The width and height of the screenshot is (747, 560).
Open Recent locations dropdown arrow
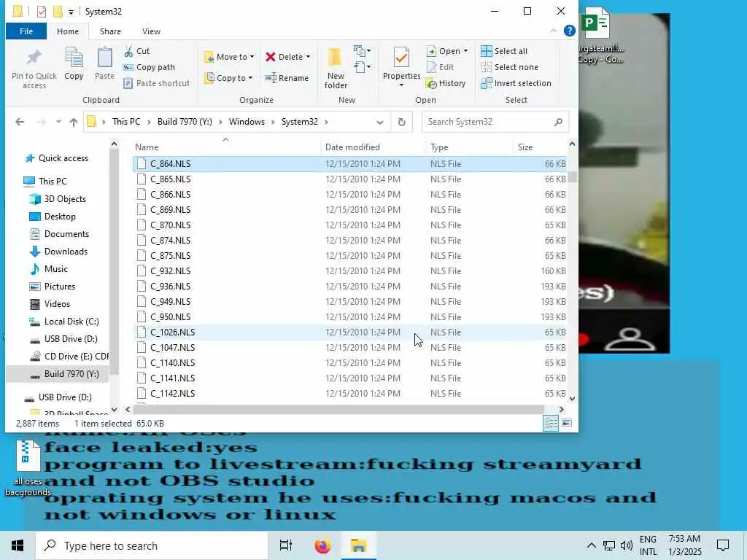click(x=58, y=122)
